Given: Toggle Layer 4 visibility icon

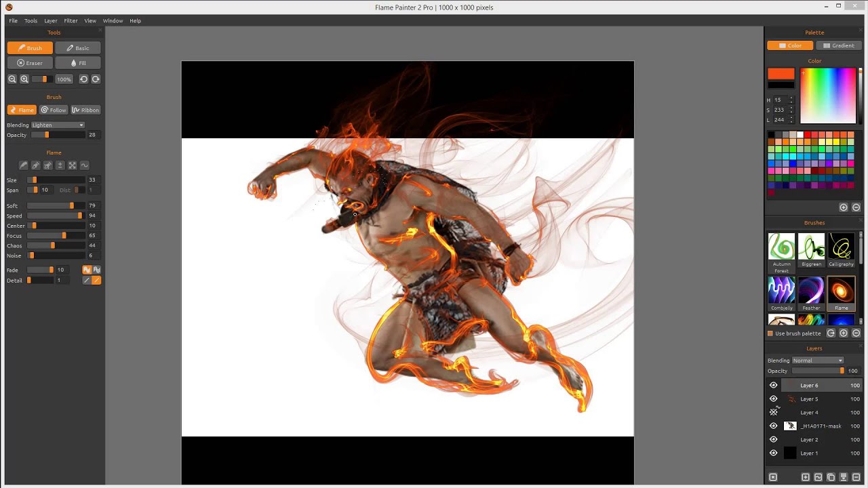Looking at the screenshot, I should tap(773, 412).
